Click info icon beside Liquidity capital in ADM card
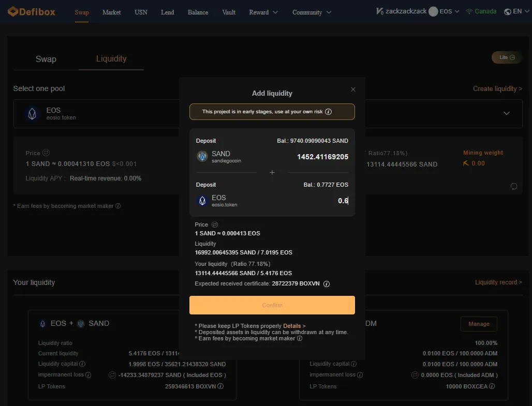The image size is (532, 406). point(353,364)
